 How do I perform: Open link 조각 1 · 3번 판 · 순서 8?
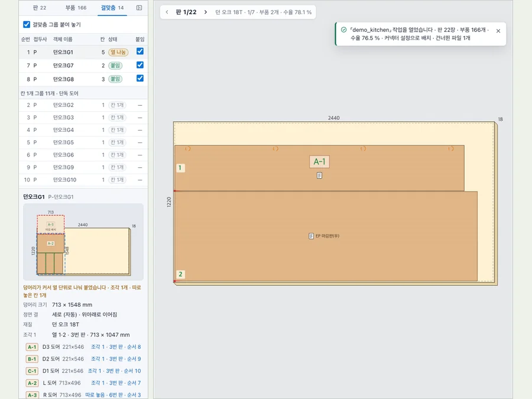116,347
